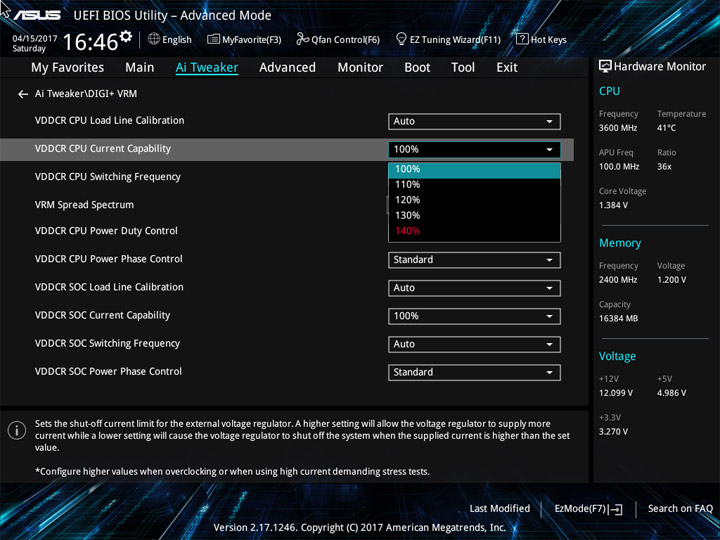720x540 pixels.
Task: Click the 12.099 V reading
Action: click(616, 393)
